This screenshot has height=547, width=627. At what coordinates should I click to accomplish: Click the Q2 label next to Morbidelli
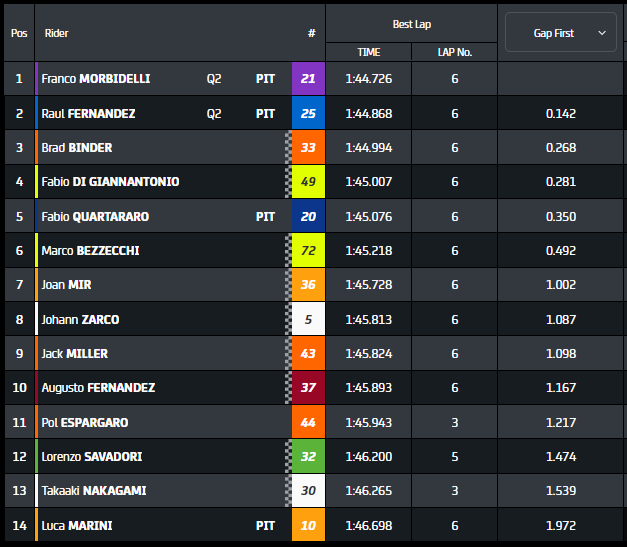(214, 79)
